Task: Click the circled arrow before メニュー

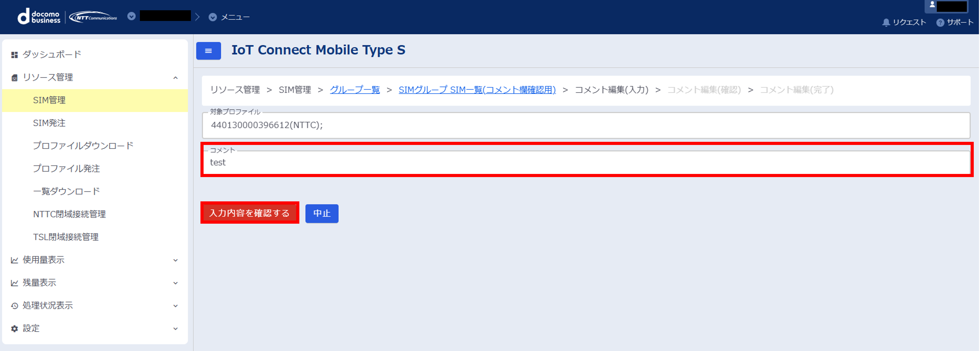Action: pos(213,17)
